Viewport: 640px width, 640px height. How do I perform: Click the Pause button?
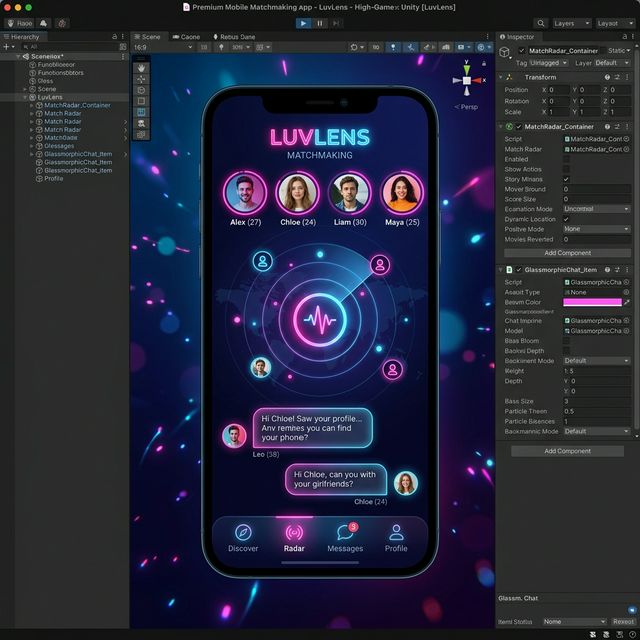coord(320,23)
